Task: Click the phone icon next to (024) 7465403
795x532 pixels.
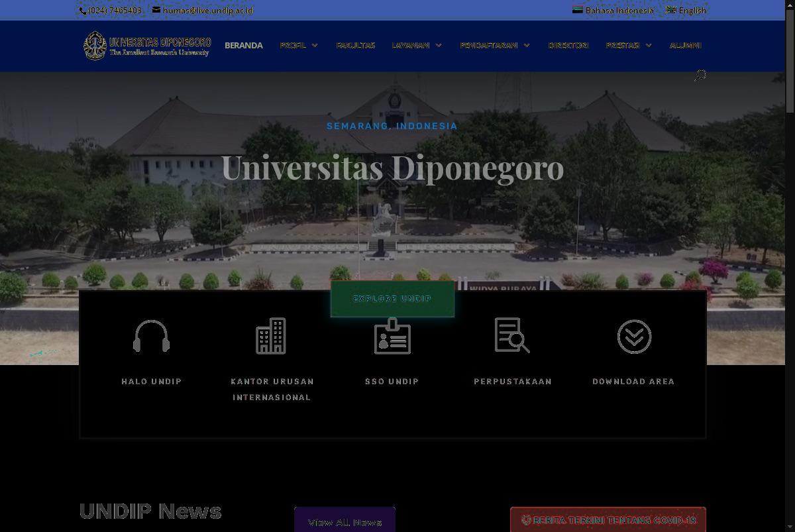Action: pos(83,11)
